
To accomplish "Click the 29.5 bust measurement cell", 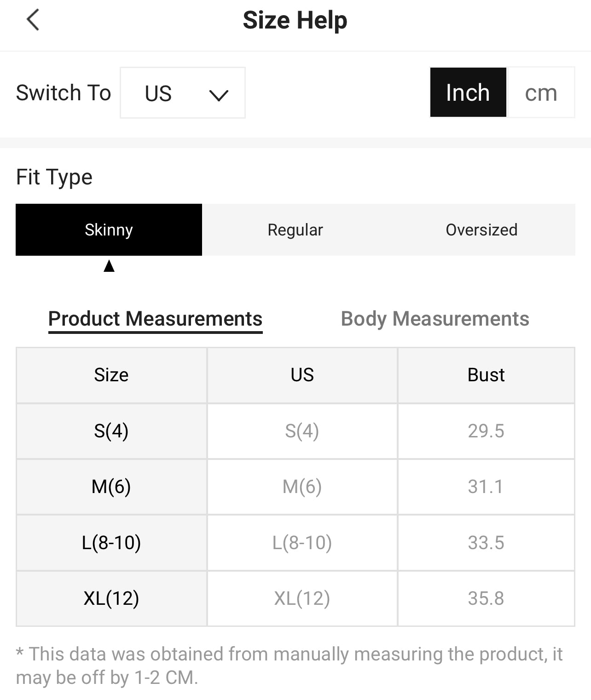I will [x=486, y=431].
